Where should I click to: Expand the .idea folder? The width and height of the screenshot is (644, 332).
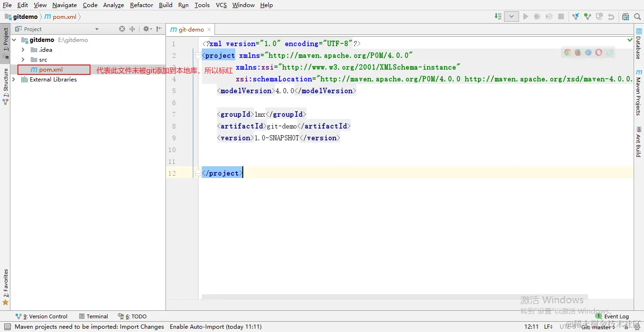(x=23, y=50)
